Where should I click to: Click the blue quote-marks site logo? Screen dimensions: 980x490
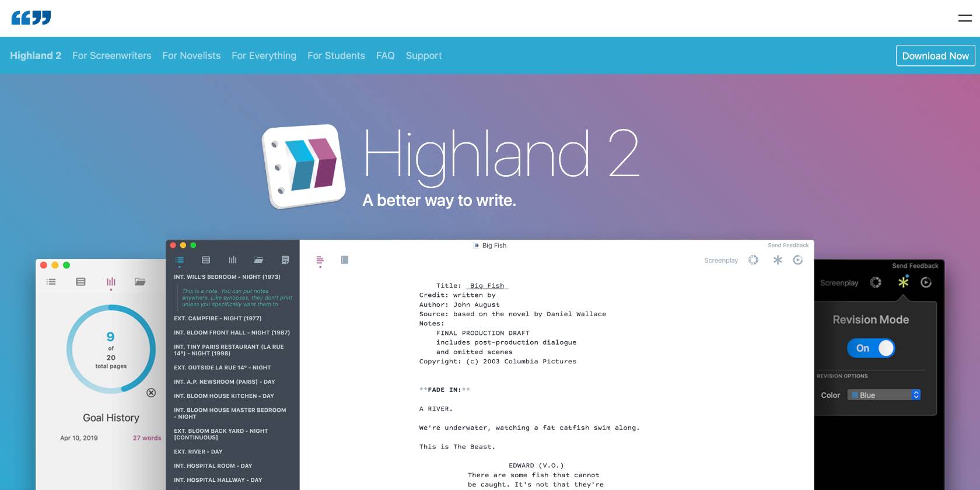32,17
